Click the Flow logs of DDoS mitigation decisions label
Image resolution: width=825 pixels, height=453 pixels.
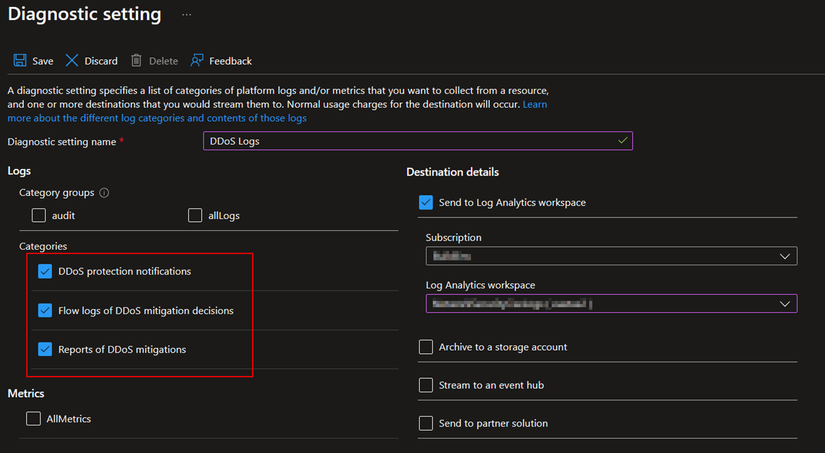(146, 311)
